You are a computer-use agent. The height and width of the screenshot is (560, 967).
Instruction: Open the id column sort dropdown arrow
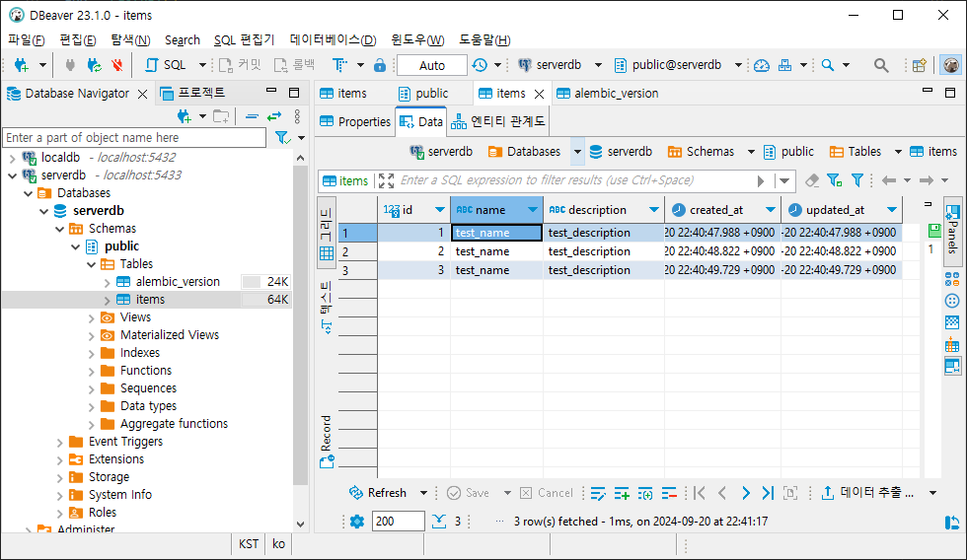[x=440, y=210]
